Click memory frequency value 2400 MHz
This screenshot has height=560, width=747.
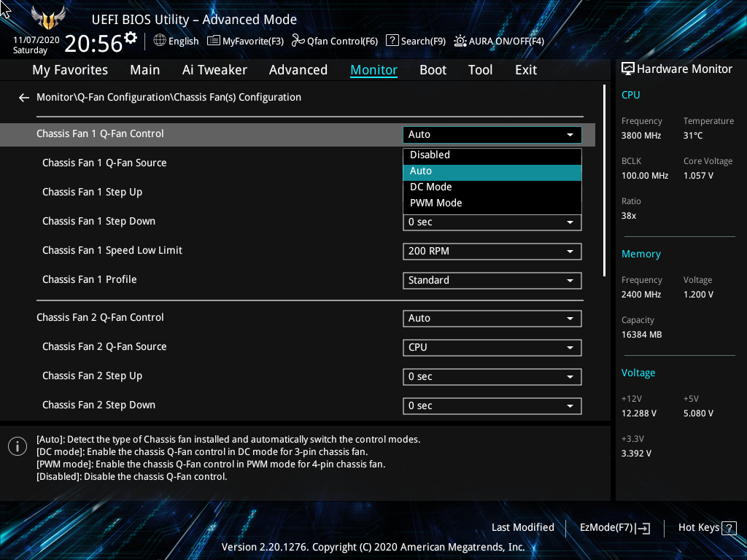point(641,295)
